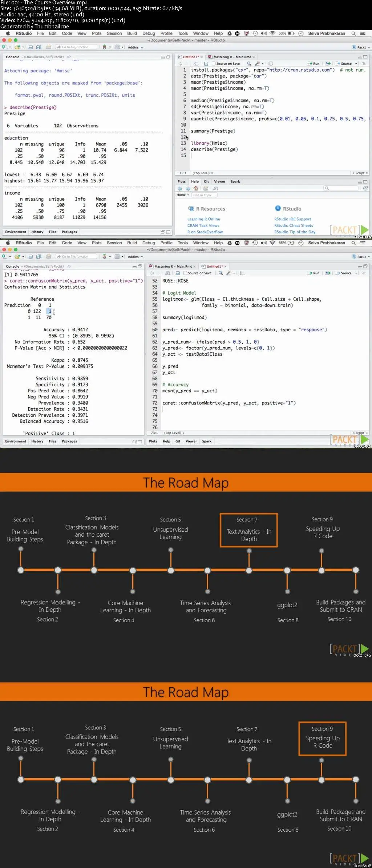Click the volume icon in first frame menu bar

click(x=264, y=33)
